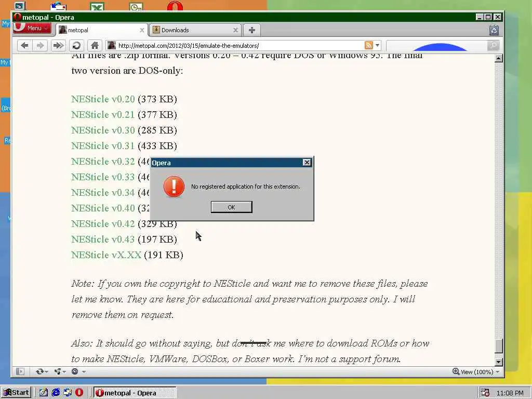This screenshot has width=532, height=399.
Task: Click the scrollbar down arrow
Action: click(x=498, y=362)
